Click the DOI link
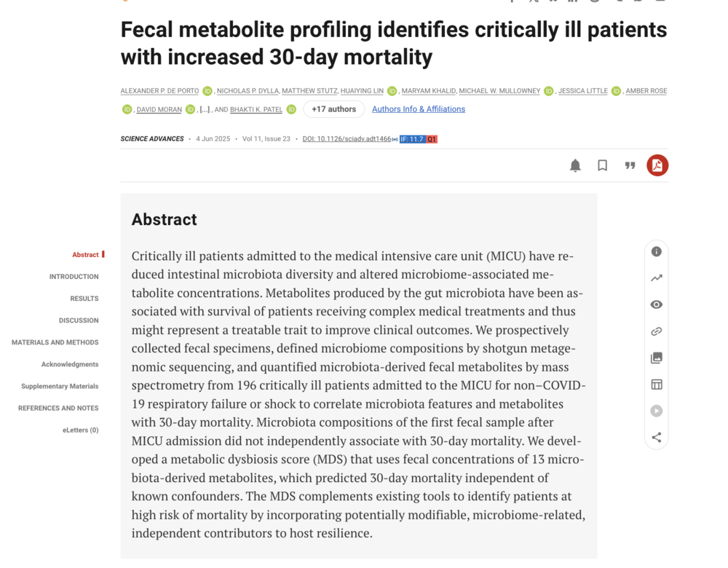The width and height of the screenshot is (728, 568). click(347, 139)
